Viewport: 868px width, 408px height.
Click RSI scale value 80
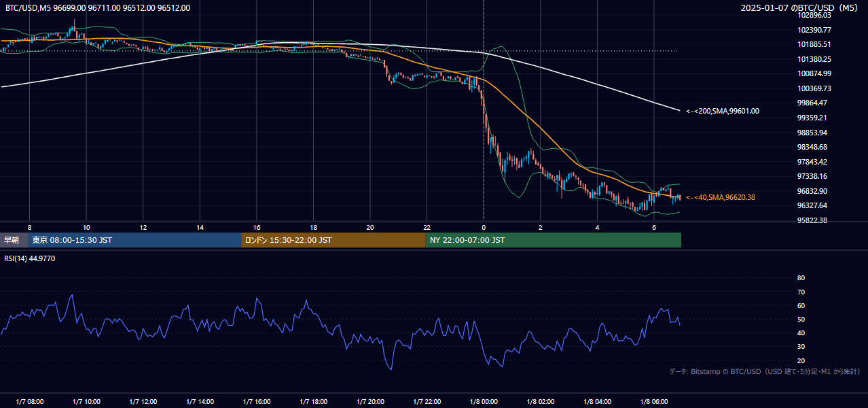(801, 278)
